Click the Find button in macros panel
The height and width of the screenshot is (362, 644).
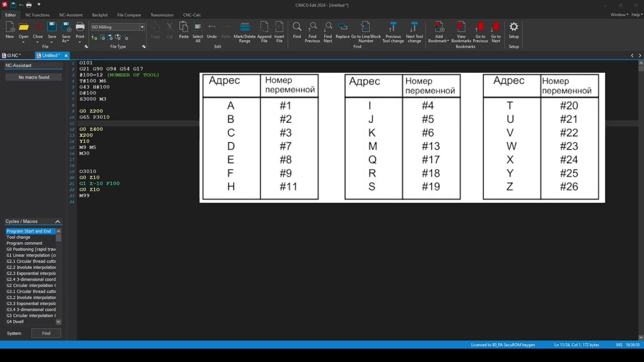coord(46,333)
